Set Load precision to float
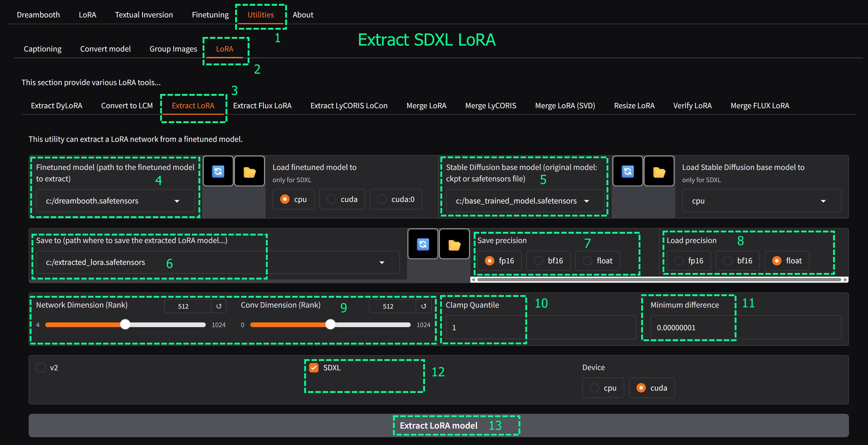This screenshot has height=445, width=868. (787, 260)
